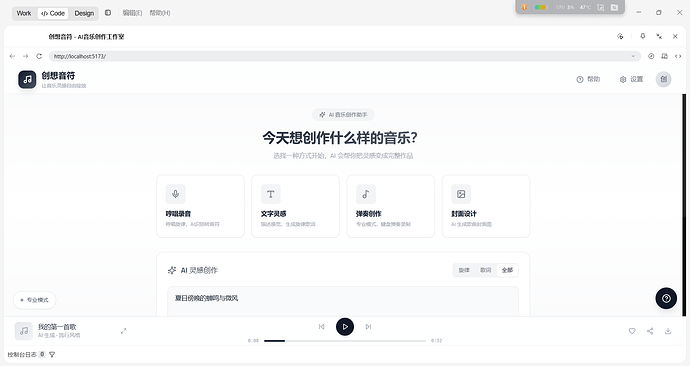Click the song cover thumbnail in player
Screen dimensions: 690x366
pyautogui.click(x=24, y=331)
